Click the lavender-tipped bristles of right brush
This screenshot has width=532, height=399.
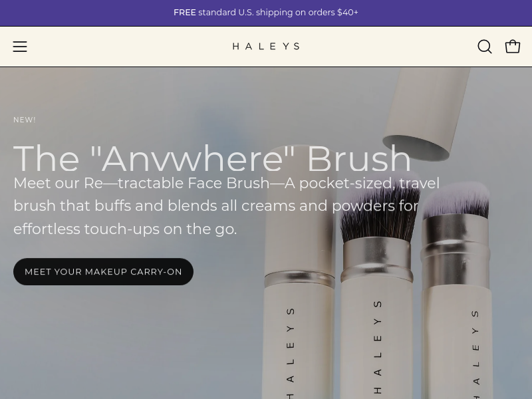[456, 200]
